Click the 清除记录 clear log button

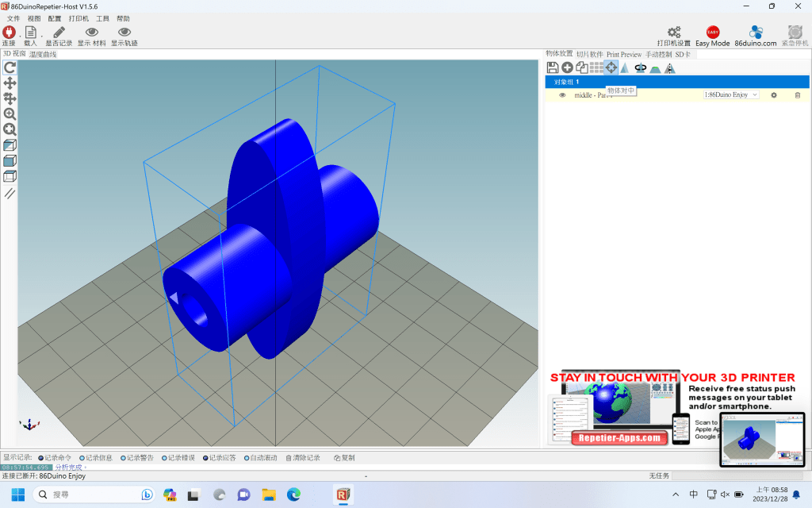(303, 458)
